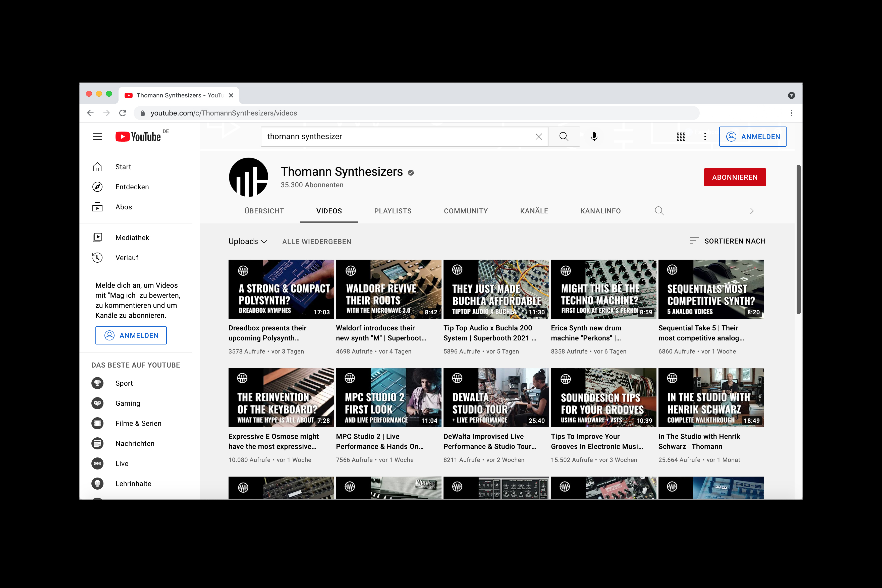Image resolution: width=882 pixels, height=588 pixels.
Task: Clear the search field with X
Action: pos(538,137)
